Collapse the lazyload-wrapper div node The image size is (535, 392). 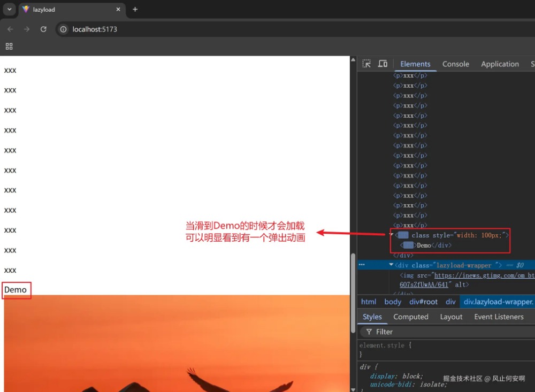point(391,265)
